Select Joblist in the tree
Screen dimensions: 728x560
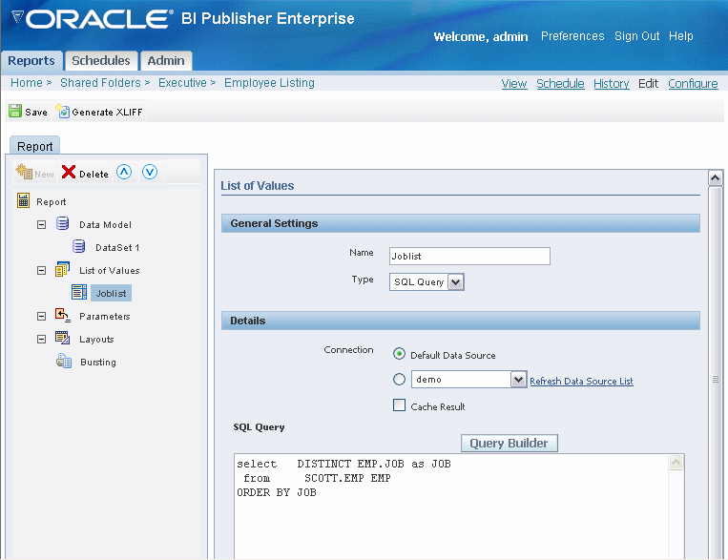[111, 293]
